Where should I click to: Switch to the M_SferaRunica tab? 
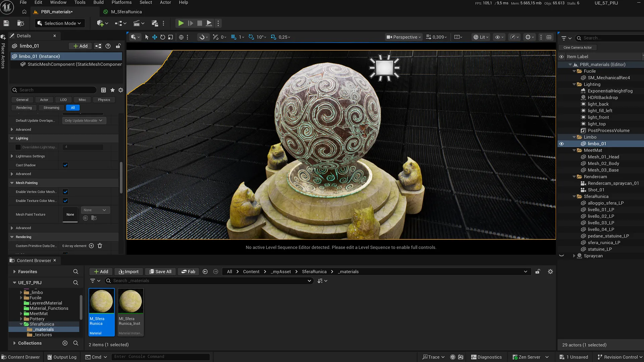point(126,12)
